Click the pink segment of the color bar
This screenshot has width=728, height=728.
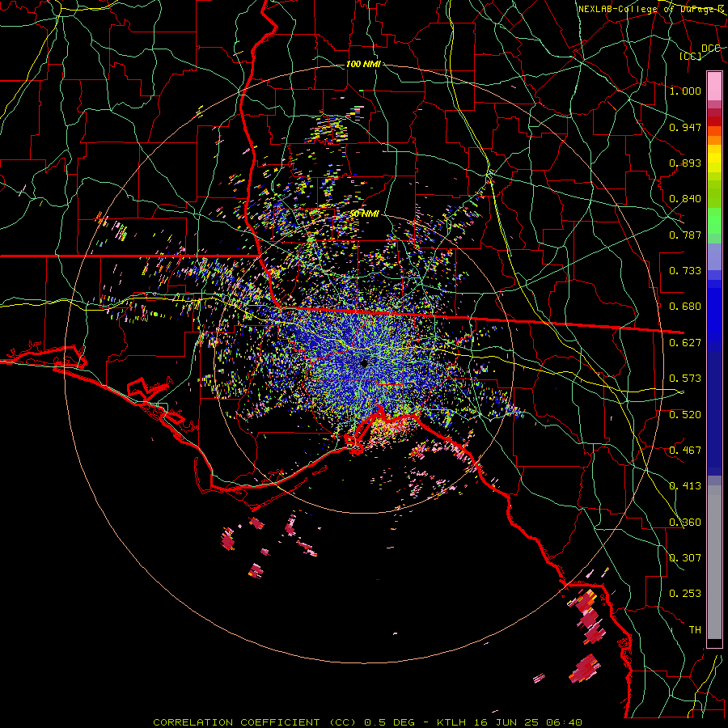click(x=714, y=86)
